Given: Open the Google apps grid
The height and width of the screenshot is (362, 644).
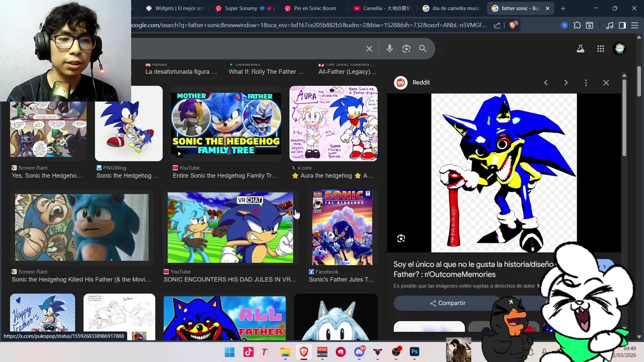Looking at the screenshot, I should (x=600, y=49).
